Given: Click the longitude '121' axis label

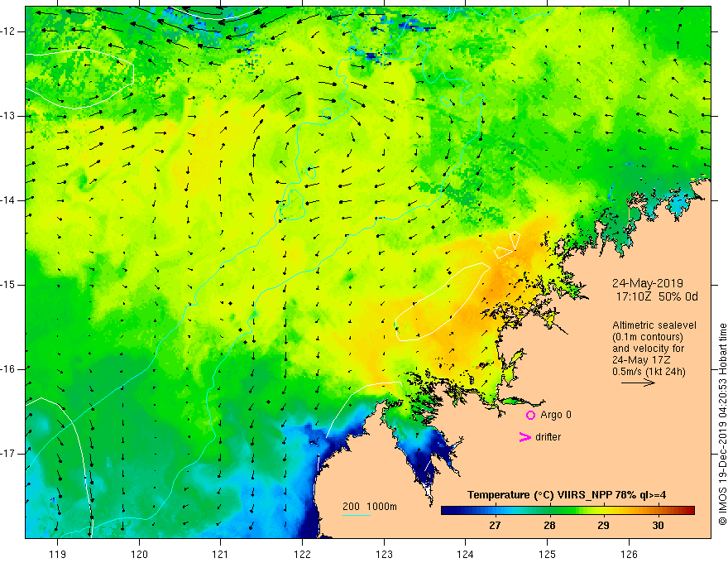Looking at the screenshot, I should click(221, 554).
